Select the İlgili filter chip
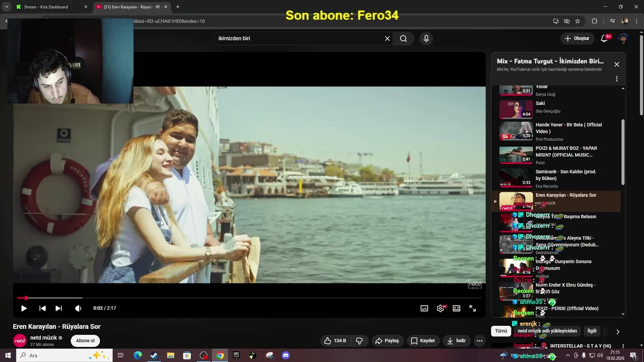Viewport: 644px width, 362px height. [592, 331]
